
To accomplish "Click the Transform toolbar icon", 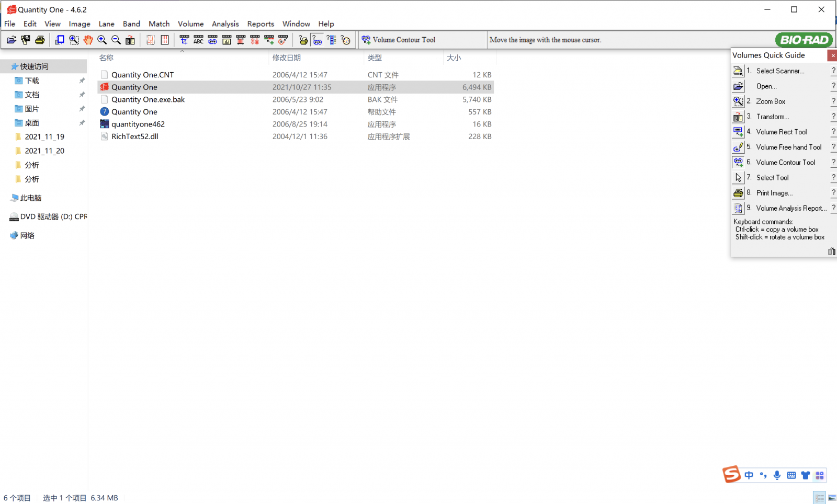I will [x=130, y=40].
